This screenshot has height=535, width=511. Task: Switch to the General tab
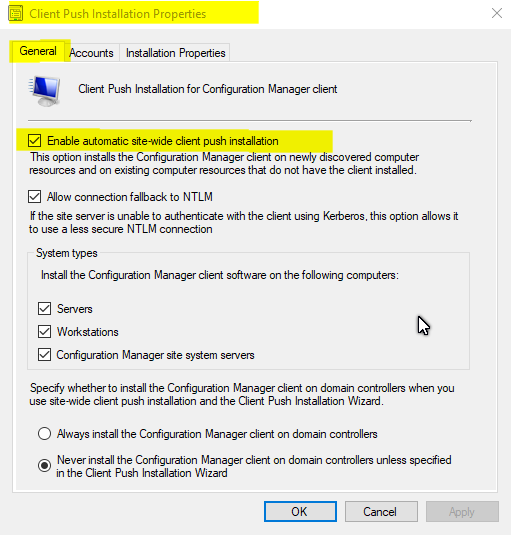point(38,51)
